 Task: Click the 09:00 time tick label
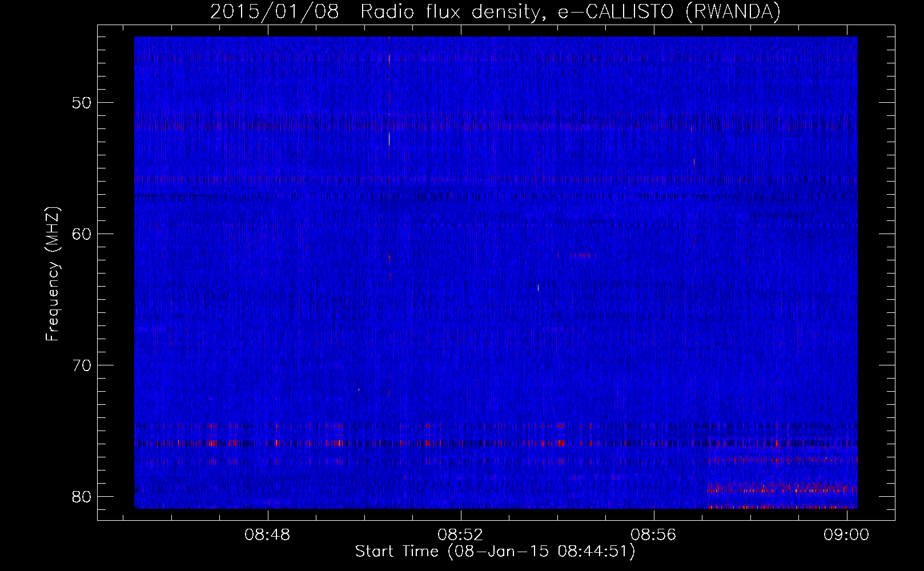click(x=846, y=534)
